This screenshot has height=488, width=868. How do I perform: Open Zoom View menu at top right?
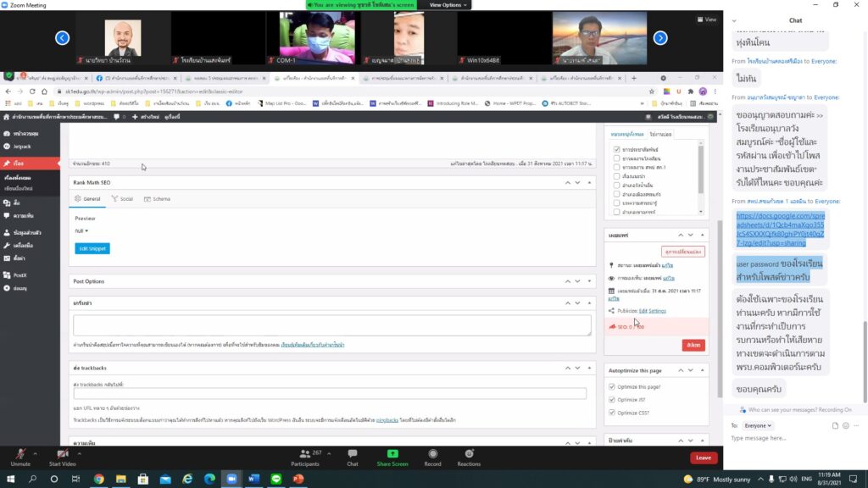point(707,19)
